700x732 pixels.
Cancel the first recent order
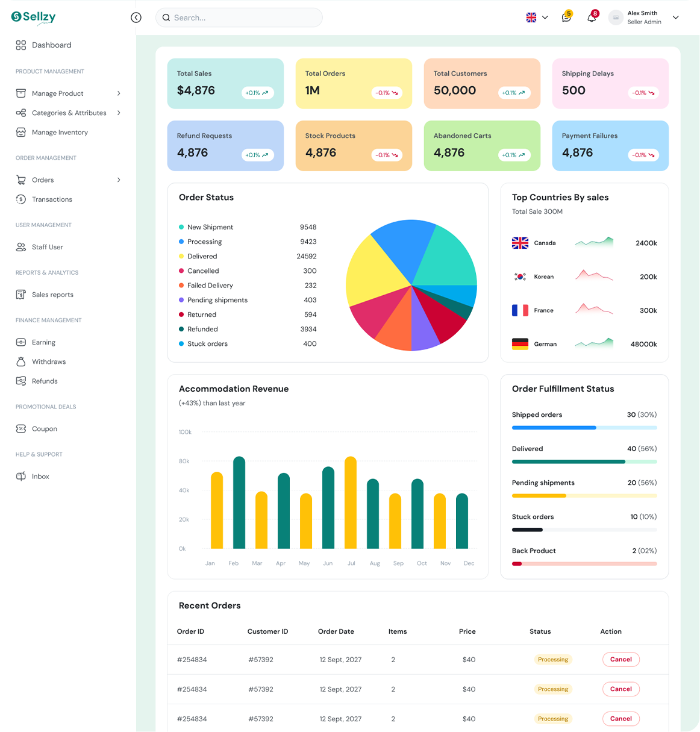(x=621, y=660)
